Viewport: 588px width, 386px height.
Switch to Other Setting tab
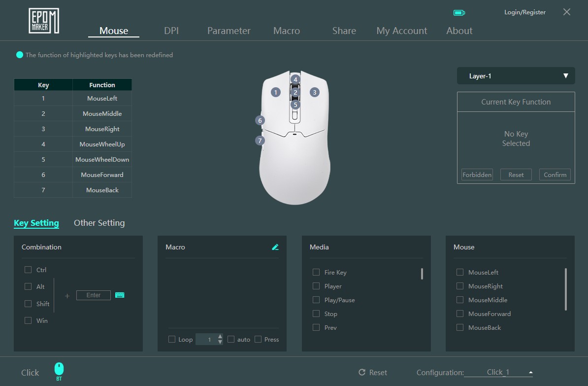click(99, 223)
